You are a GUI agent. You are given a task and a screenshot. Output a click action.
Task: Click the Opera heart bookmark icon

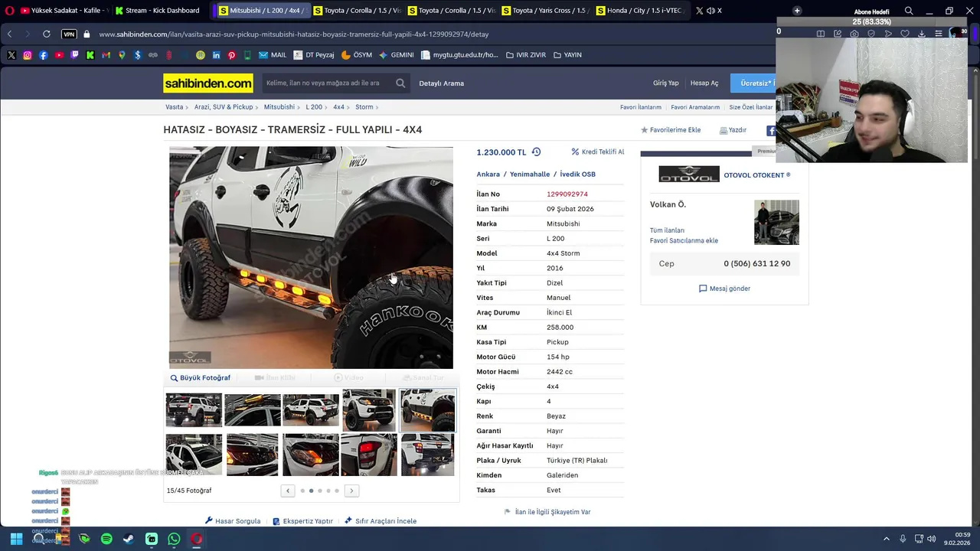pyautogui.click(x=904, y=34)
